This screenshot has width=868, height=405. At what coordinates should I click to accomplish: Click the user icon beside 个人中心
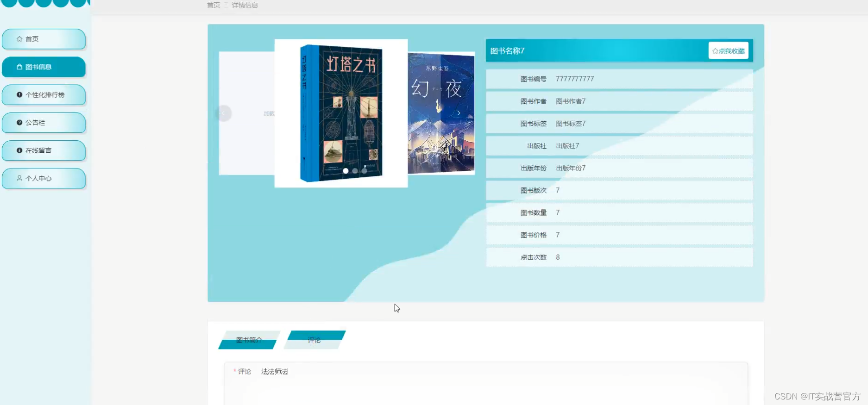(19, 178)
